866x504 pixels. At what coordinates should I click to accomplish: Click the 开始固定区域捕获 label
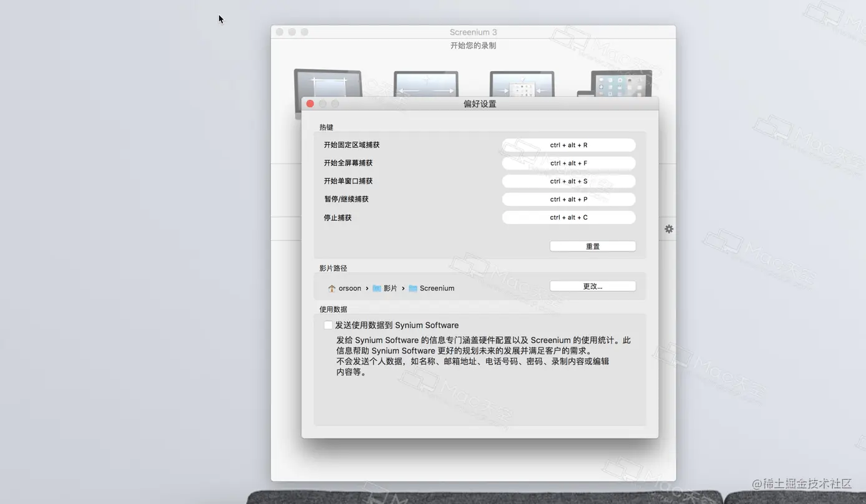pos(351,145)
